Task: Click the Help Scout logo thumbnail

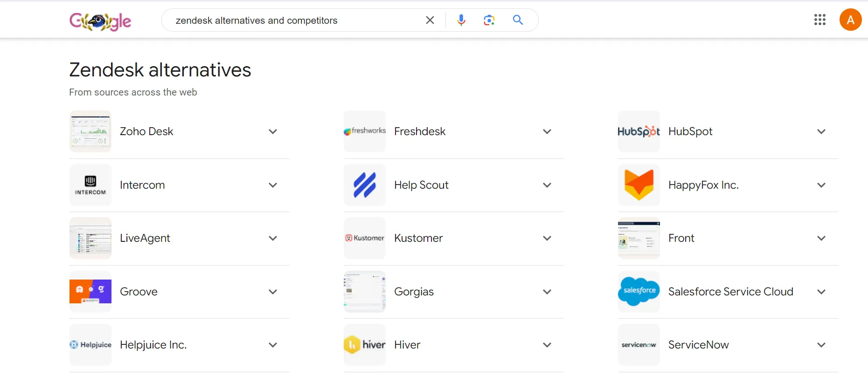Action: coord(365,185)
